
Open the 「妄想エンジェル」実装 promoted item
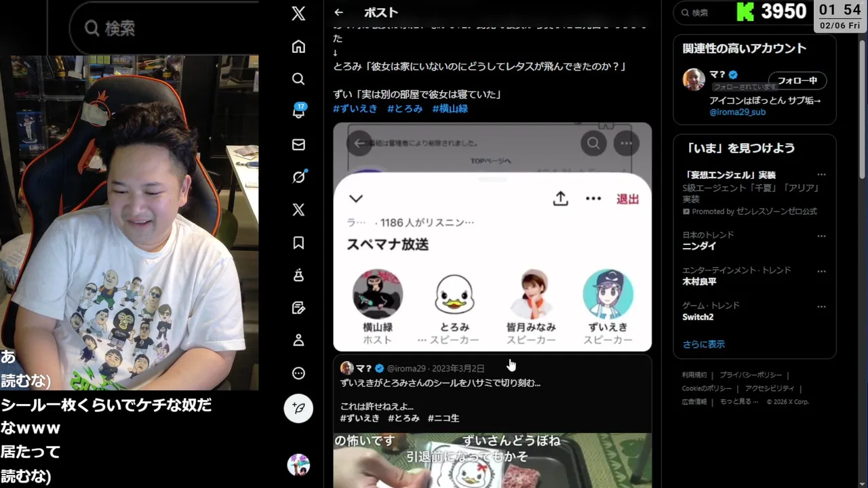[729, 175]
